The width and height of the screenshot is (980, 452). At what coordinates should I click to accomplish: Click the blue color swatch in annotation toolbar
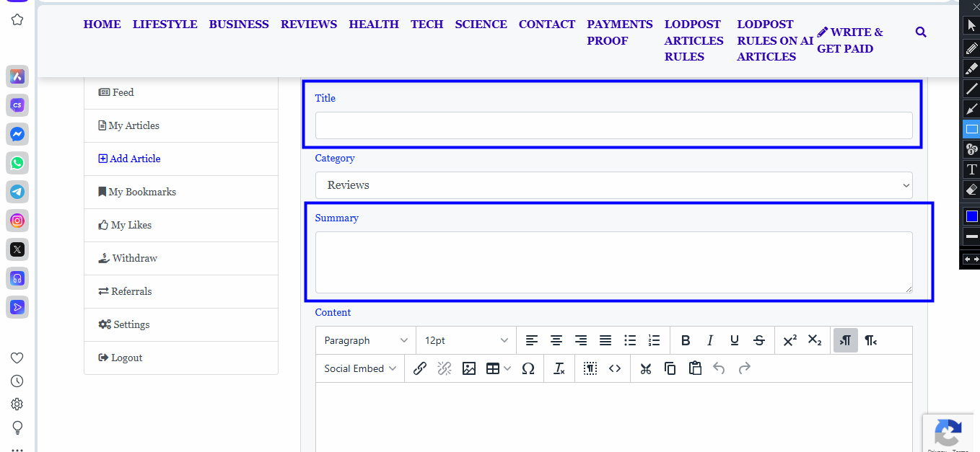click(971, 216)
